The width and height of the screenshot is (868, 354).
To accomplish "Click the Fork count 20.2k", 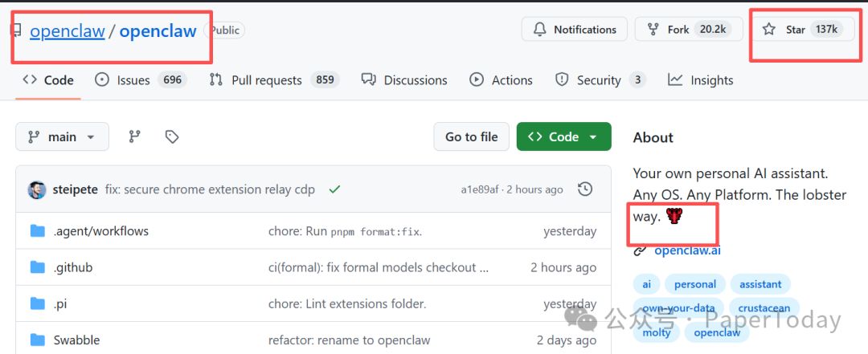I will (712, 30).
